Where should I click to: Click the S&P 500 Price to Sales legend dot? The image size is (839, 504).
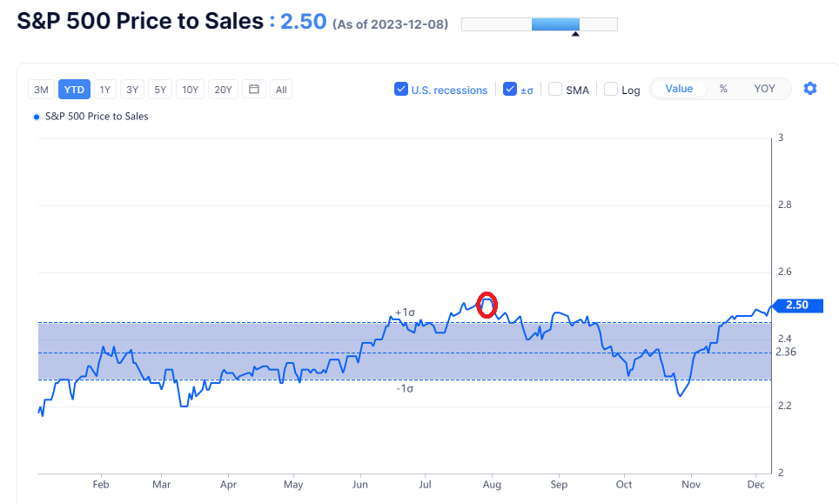pos(36,117)
